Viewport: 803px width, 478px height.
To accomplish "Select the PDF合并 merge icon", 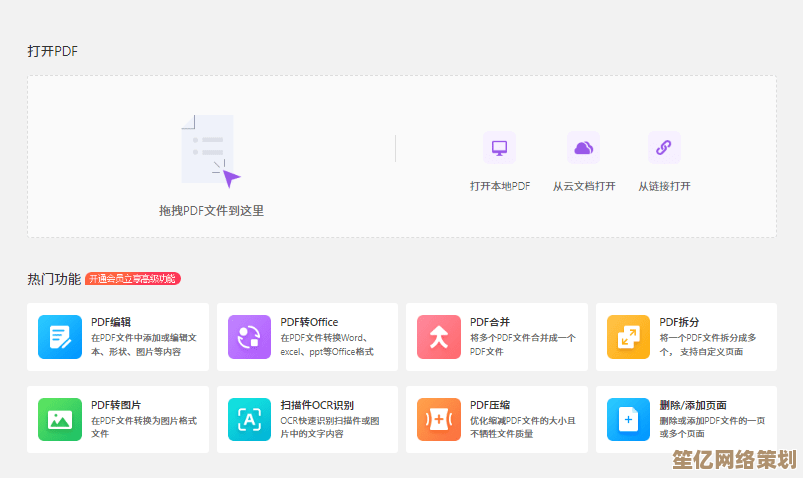I will pos(438,337).
